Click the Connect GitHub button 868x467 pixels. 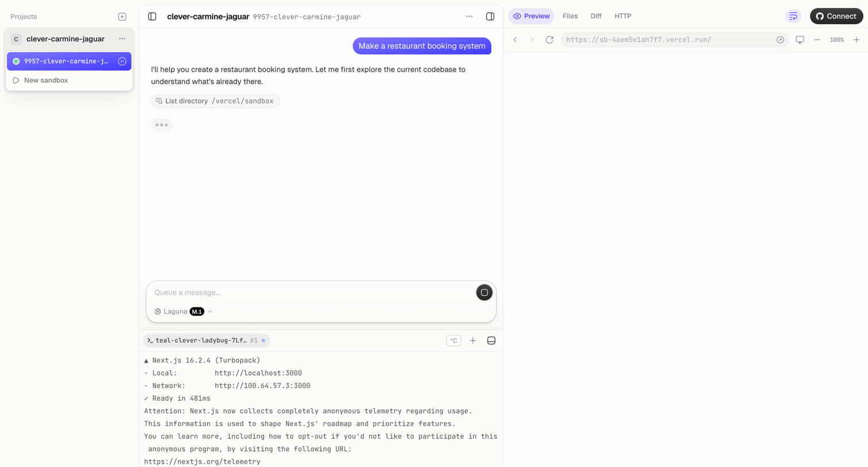tap(836, 16)
